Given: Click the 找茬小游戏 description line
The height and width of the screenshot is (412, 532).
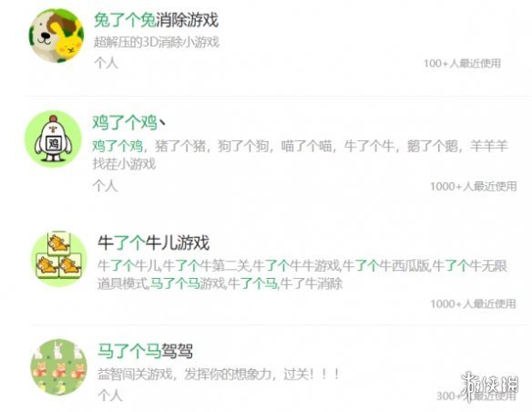Looking at the screenshot, I should [124, 164].
